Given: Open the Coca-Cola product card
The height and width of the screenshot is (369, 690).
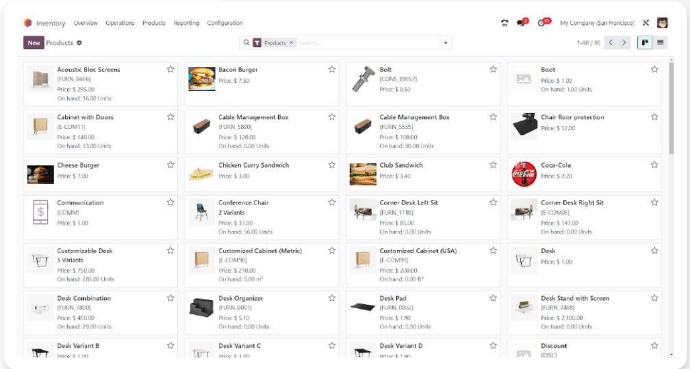Looking at the screenshot, I should 584,174.
